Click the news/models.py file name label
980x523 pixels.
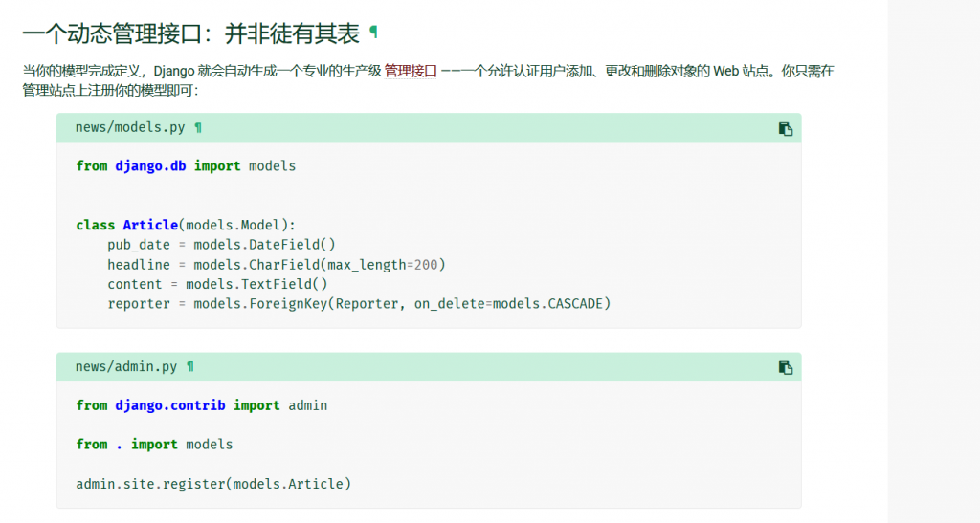click(x=130, y=128)
